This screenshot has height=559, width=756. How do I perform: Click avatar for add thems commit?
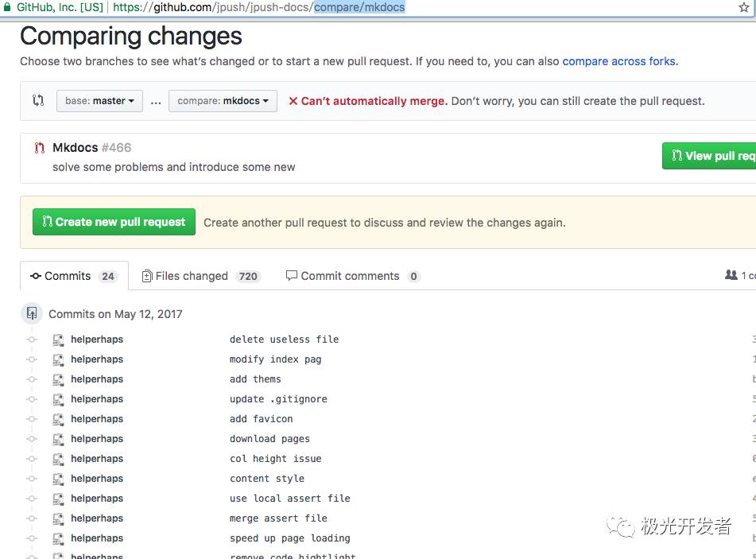[58, 379]
